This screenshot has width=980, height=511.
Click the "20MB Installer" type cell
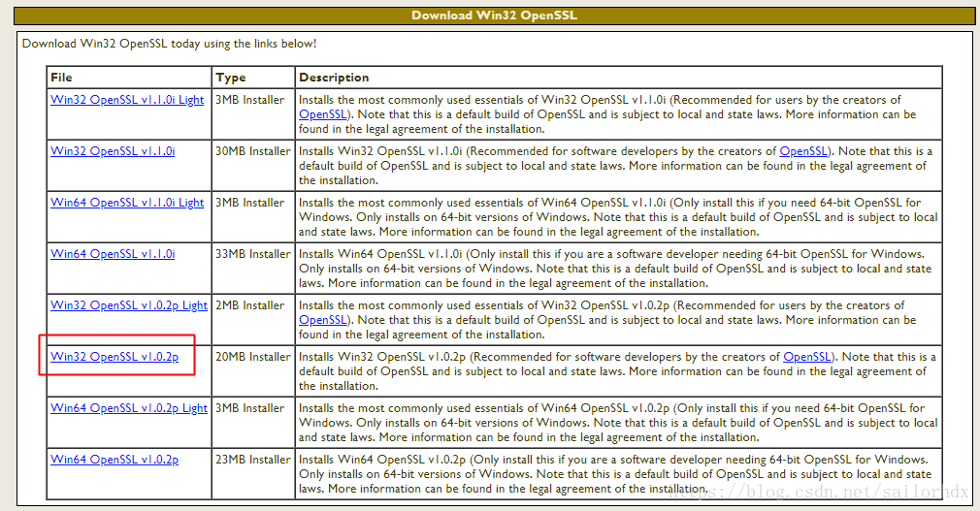pos(253,357)
